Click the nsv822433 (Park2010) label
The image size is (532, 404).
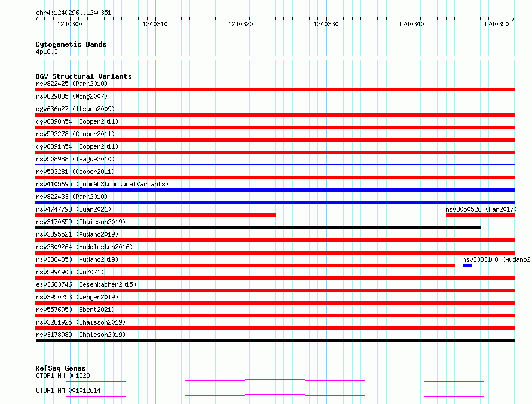[x=72, y=197]
